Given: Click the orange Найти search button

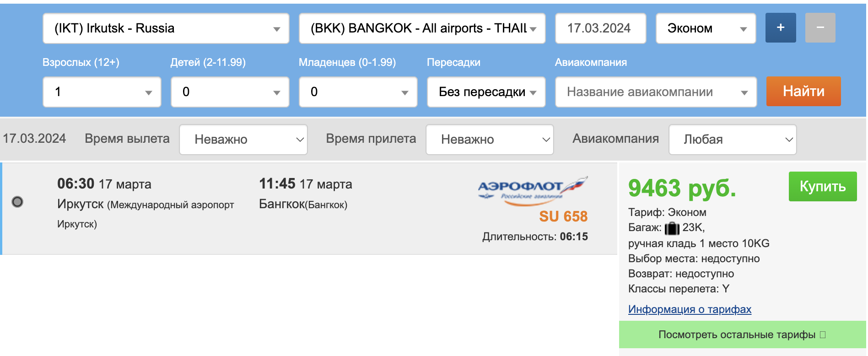Looking at the screenshot, I should [x=803, y=91].
